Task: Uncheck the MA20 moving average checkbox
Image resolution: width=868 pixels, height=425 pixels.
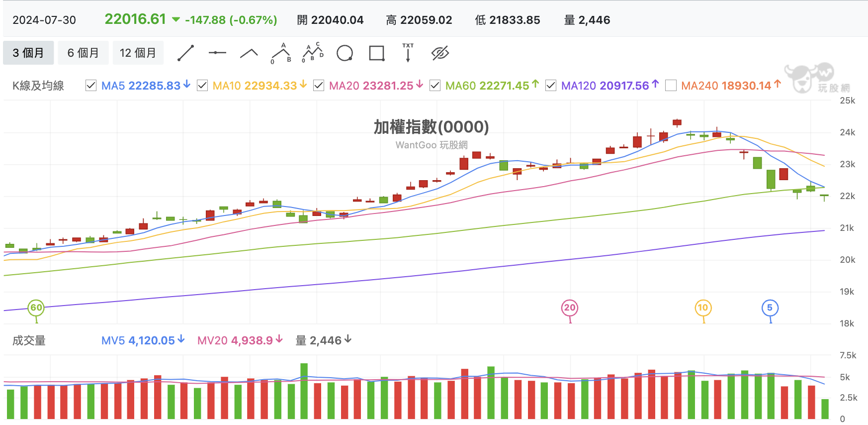Action: (319, 86)
